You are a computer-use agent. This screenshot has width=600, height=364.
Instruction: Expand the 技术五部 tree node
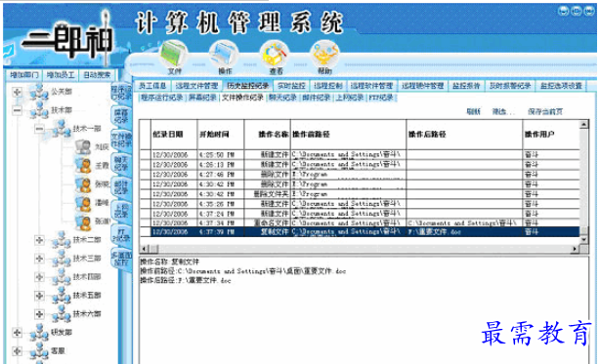tap(39, 296)
